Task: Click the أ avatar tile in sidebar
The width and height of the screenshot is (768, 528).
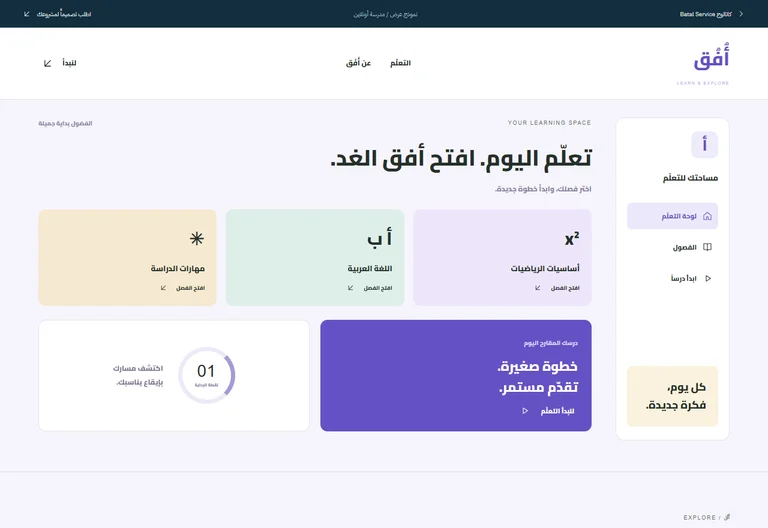Action: pos(704,144)
